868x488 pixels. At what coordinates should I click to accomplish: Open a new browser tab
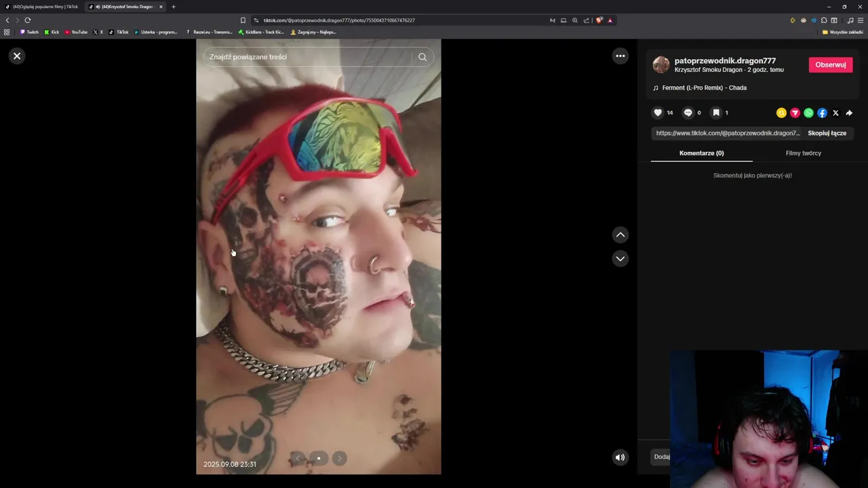pos(173,7)
